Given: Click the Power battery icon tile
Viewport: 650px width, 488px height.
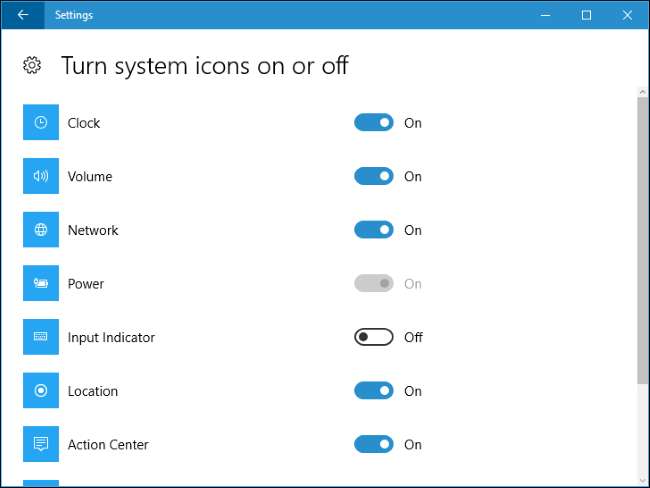Looking at the screenshot, I should [41, 284].
